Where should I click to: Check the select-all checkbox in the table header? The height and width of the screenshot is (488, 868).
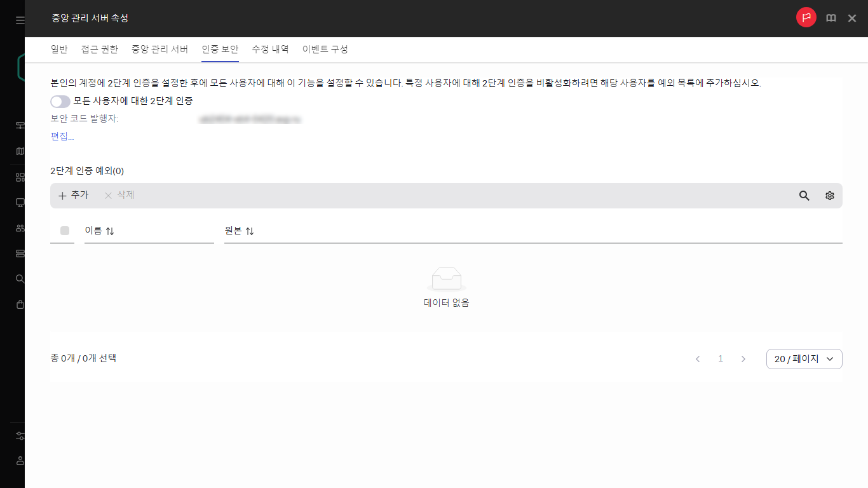pyautogui.click(x=64, y=231)
